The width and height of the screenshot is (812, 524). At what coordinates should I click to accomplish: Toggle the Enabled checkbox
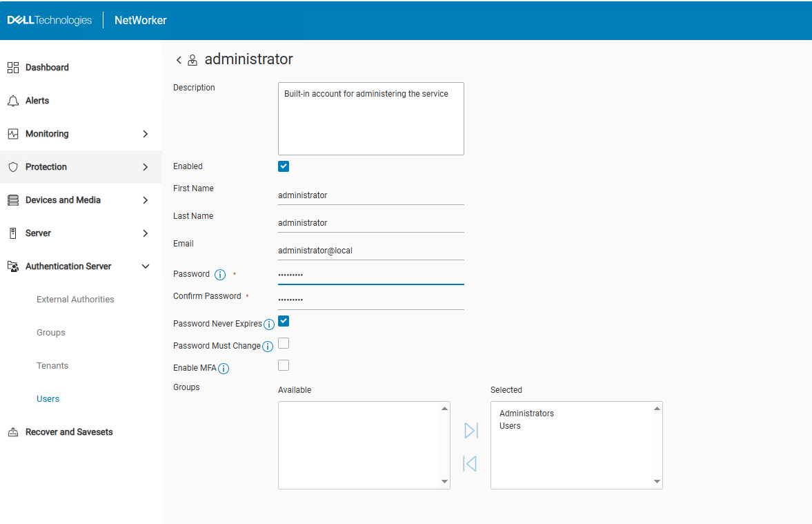tap(284, 166)
